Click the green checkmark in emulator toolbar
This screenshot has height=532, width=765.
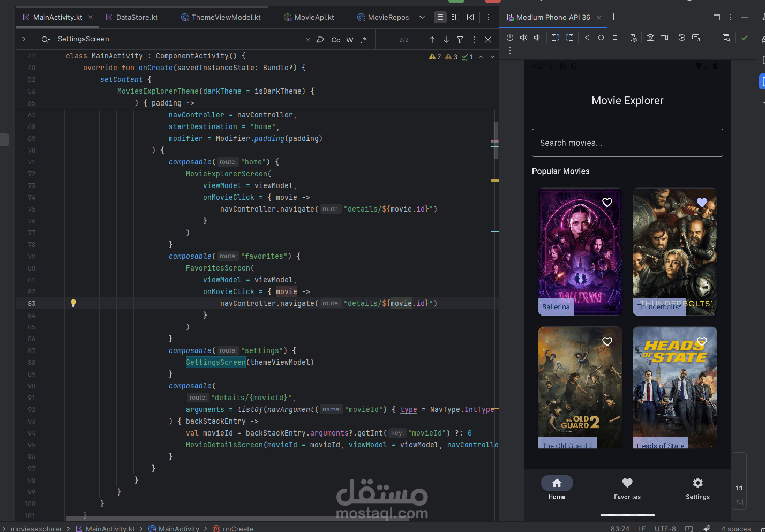click(x=744, y=38)
